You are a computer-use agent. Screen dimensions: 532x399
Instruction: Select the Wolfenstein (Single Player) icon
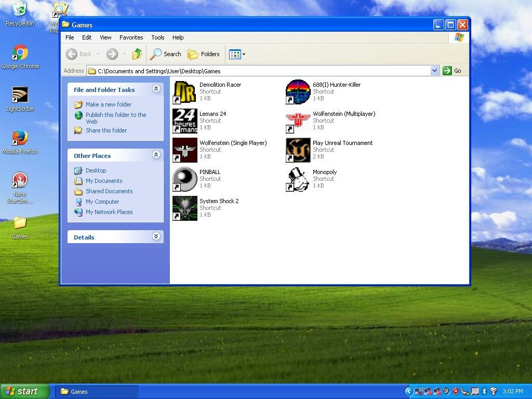185,150
